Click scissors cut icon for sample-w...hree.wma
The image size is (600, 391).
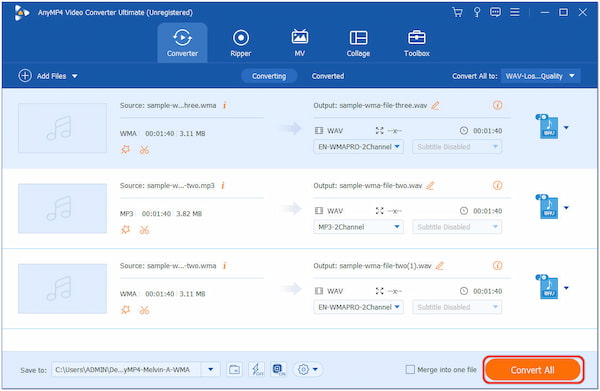(x=144, y=150)
